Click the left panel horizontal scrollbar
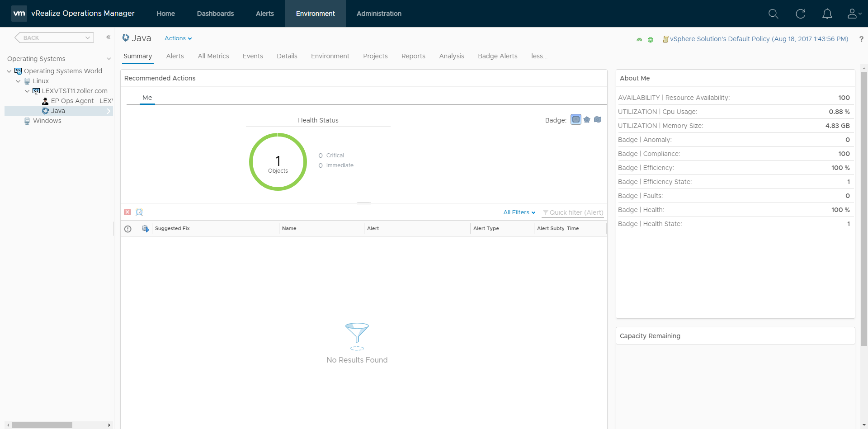The image size is (868, 429). 42,425
